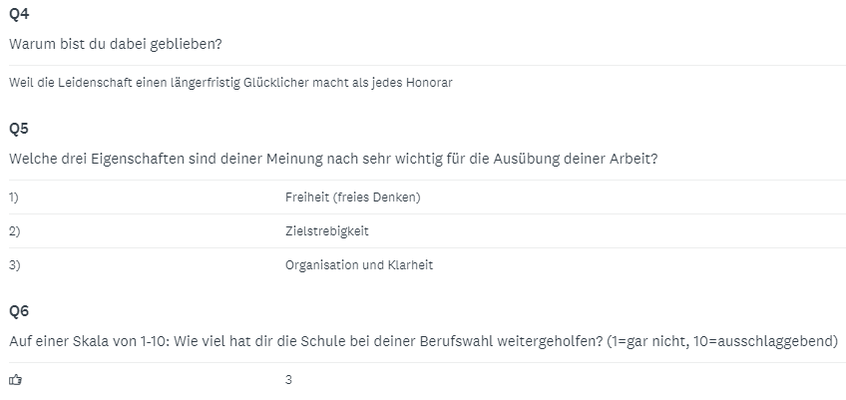Click the thumbs-up icon under Q6
The width and height of the screenshot is (846, 400).
click(x=16, y=380)
